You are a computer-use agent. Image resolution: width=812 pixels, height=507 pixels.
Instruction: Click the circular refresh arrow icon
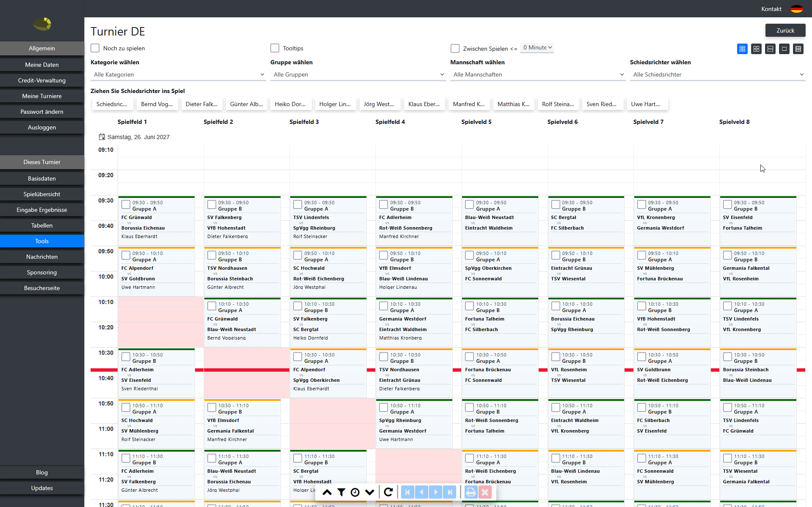click(x=388, y=492)
